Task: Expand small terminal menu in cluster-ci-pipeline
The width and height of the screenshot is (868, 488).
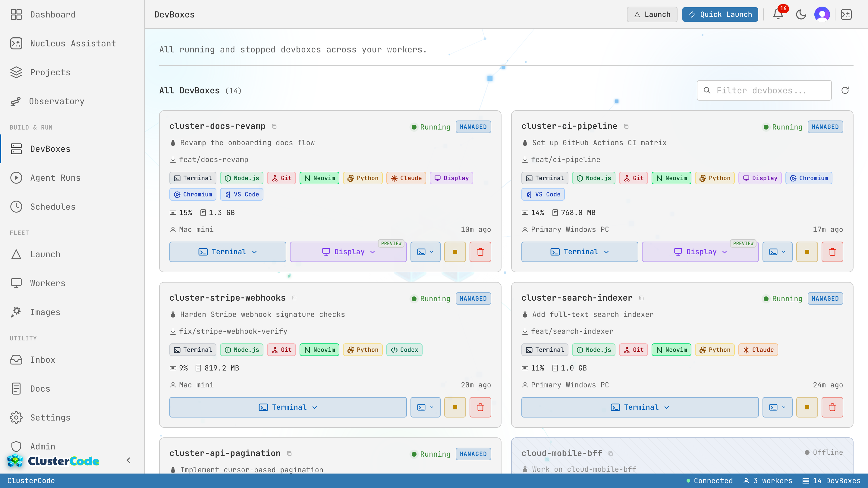Action: [x=777, y=252]
